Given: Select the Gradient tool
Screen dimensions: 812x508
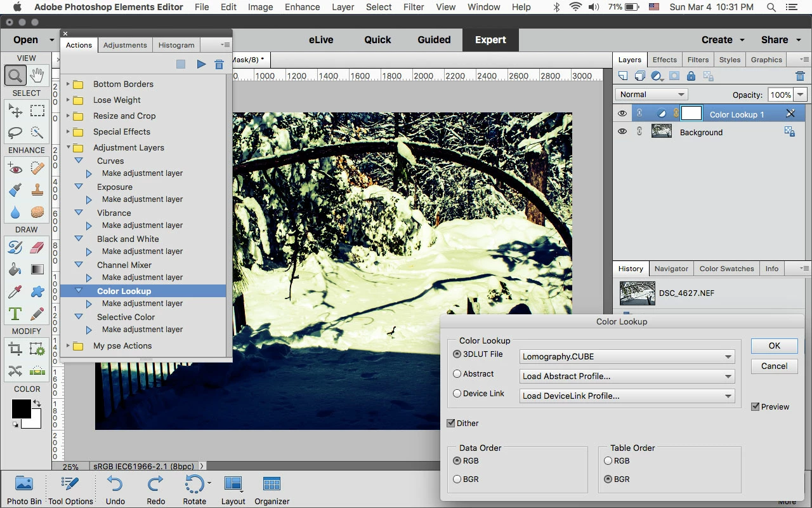Looking at the screenshot, I should tap(37, 269).
